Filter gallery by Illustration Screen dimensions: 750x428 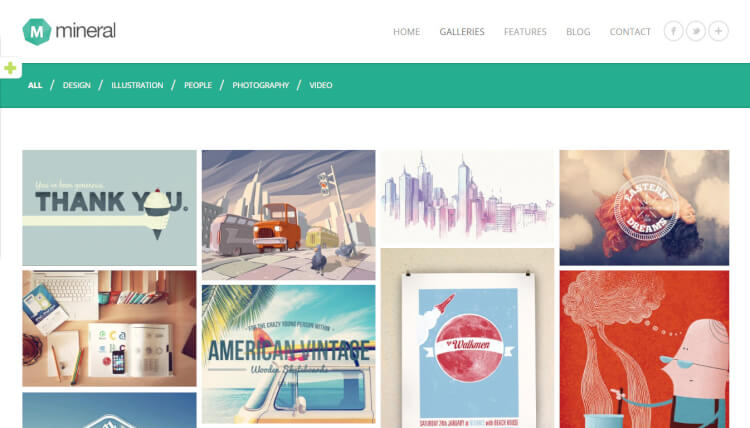137,85
